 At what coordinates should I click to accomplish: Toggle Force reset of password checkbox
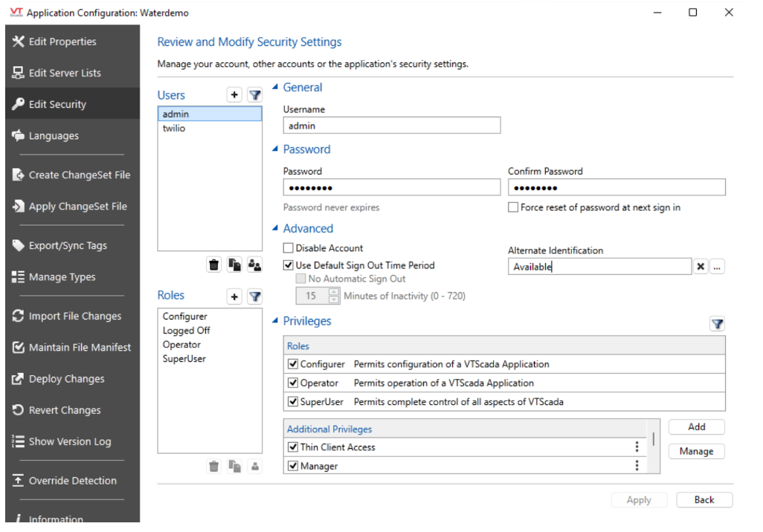click(513, 208)
